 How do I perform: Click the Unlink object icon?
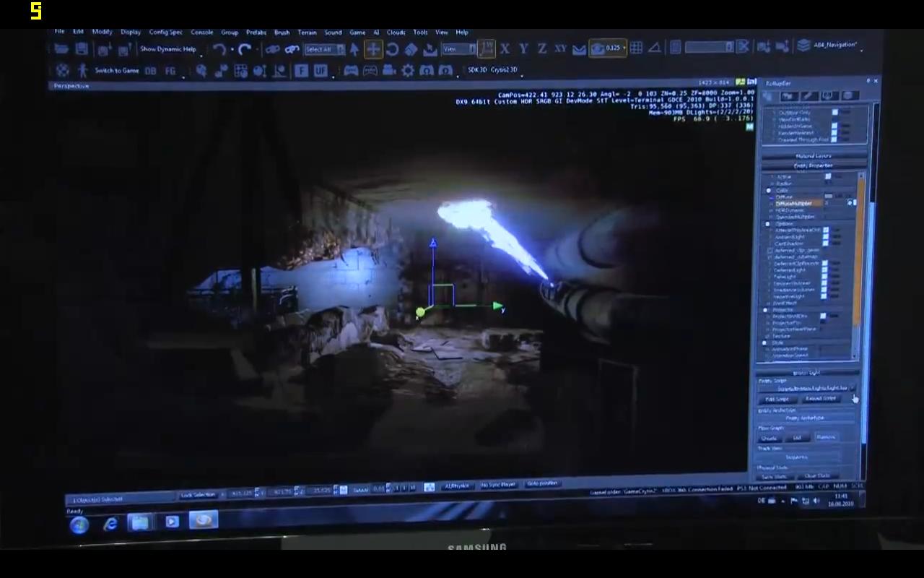tap(292, 49)
